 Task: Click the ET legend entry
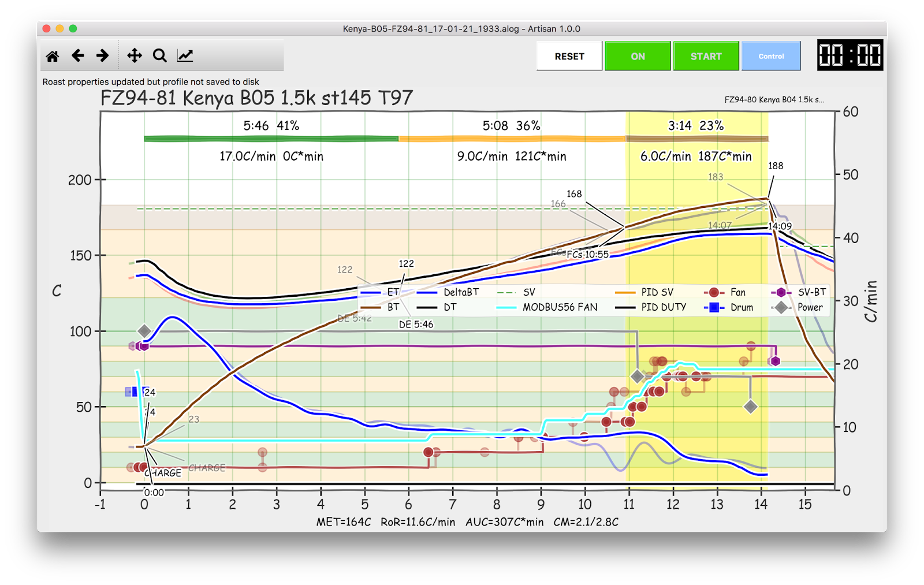pyautogui.click(x=379, y=292)
